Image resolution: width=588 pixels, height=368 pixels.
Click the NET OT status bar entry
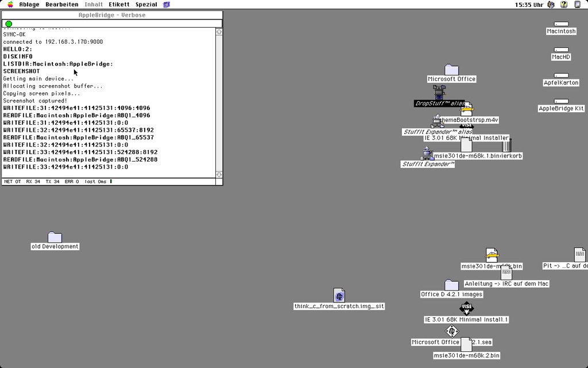point(13,182)
